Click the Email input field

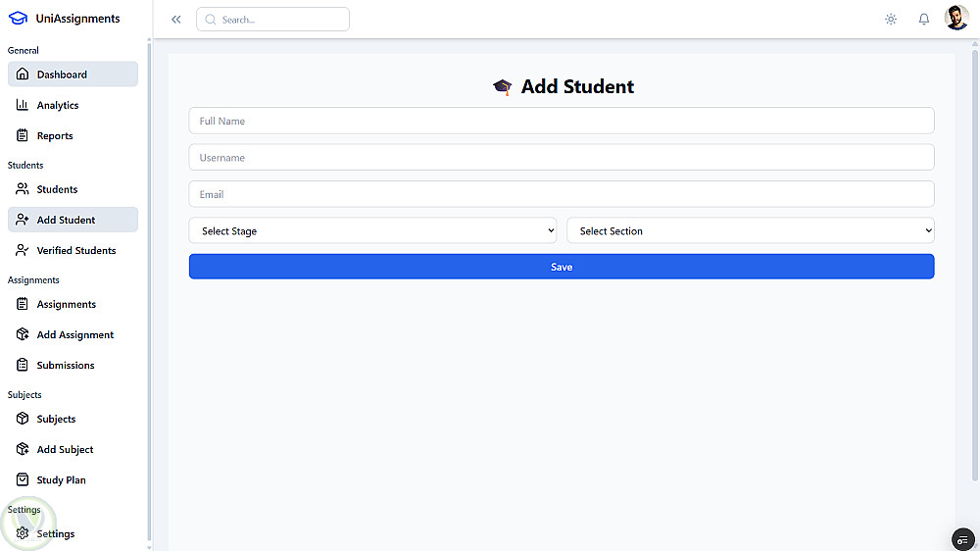click(x=561, y=194)
